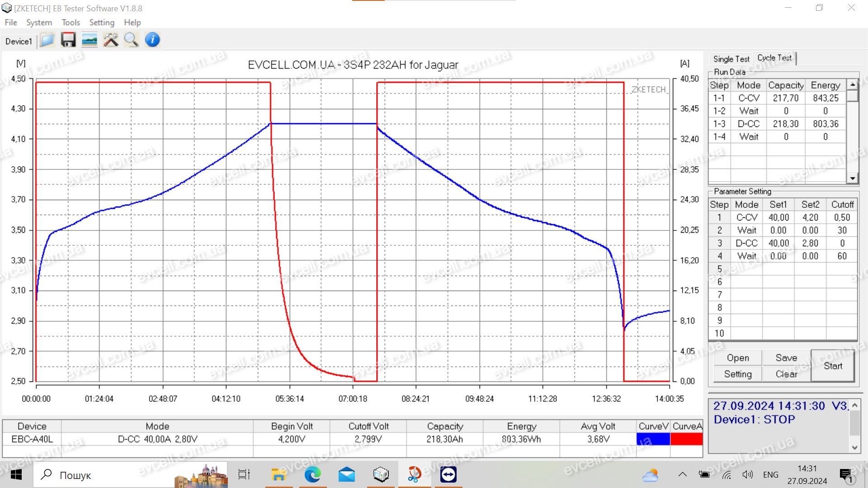The height and width of the screenshot is (488, 868).
Task: Open the blue info icon
Action: coord(152,40)
